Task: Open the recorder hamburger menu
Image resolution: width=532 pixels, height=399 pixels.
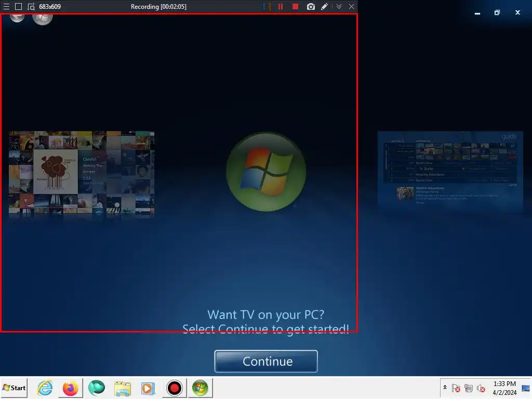Action: click(6, 6)
